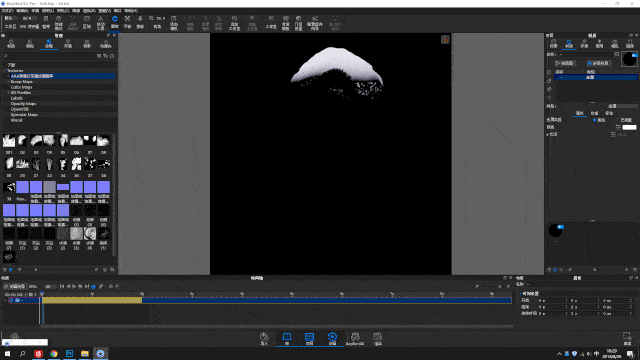Toggle animation loop playback
Screen dimensions: 640x360
click(93, 287)
